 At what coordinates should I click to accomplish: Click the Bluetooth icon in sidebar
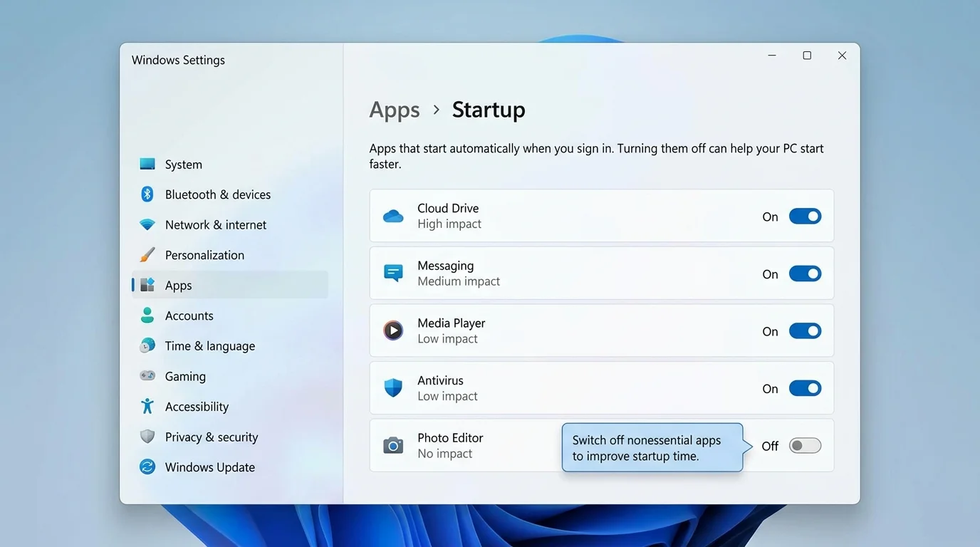point(147,194)
